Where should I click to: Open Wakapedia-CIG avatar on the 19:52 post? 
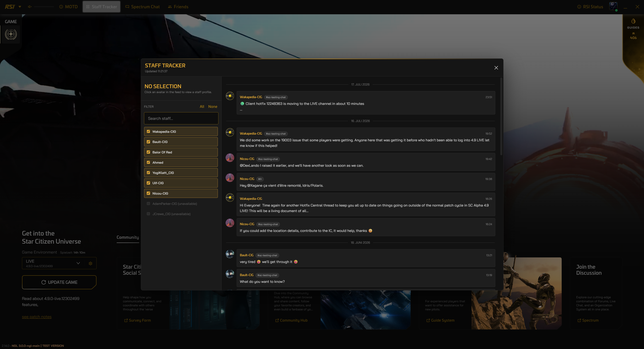230,132
